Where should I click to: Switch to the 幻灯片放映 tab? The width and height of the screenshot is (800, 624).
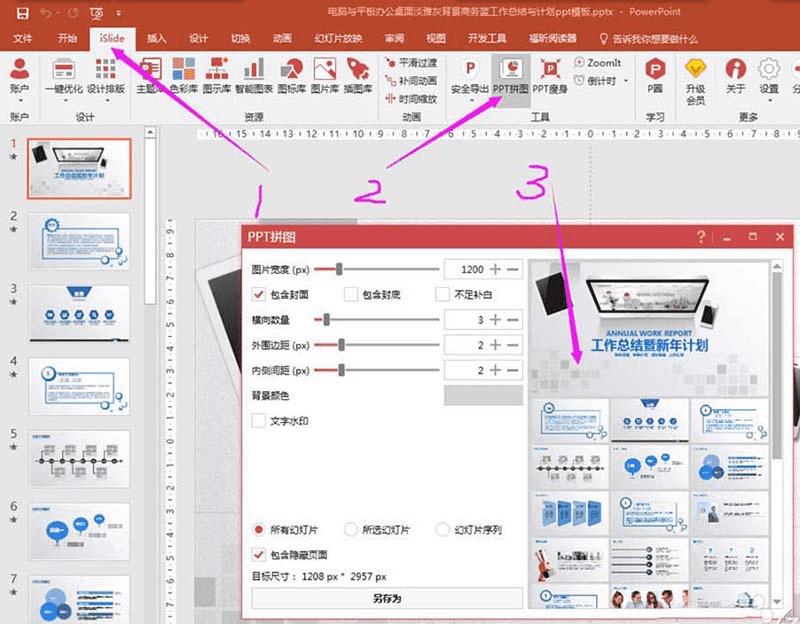[x=338, y=39]
